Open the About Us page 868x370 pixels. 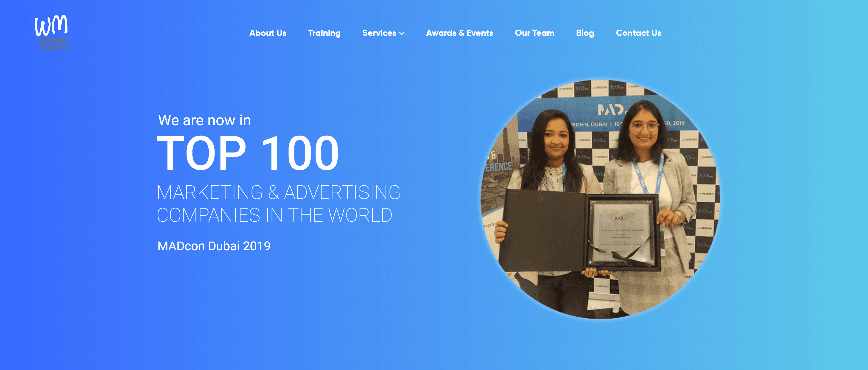coord(268,33)
